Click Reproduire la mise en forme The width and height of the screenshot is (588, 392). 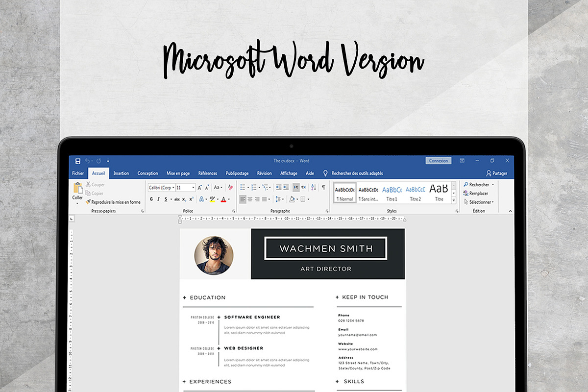click(113, 202)
